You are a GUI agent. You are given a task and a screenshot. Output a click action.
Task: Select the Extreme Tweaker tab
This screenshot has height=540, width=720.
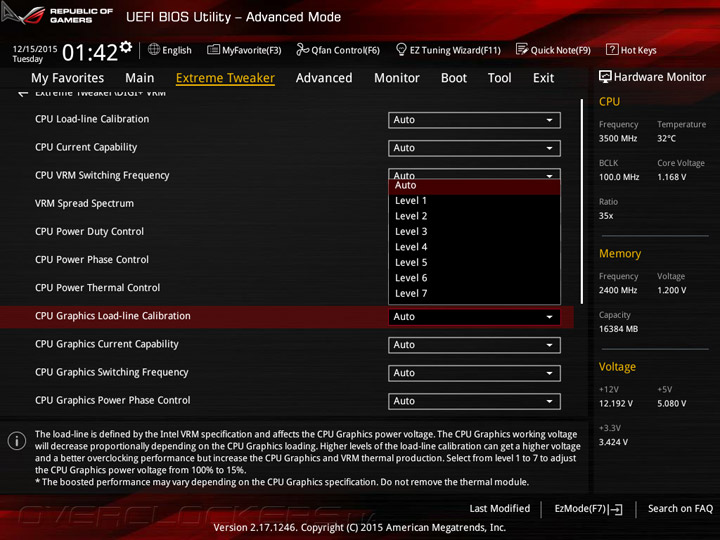tap(225, 78)
